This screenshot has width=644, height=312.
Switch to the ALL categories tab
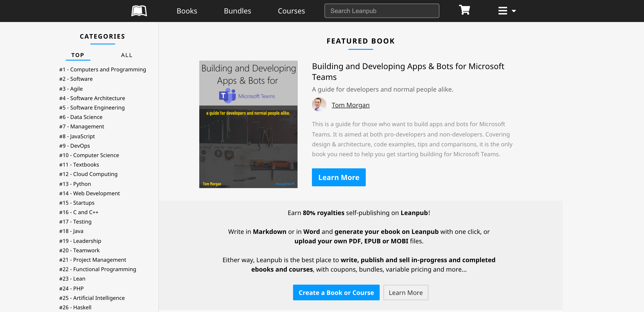coord(127,55)
